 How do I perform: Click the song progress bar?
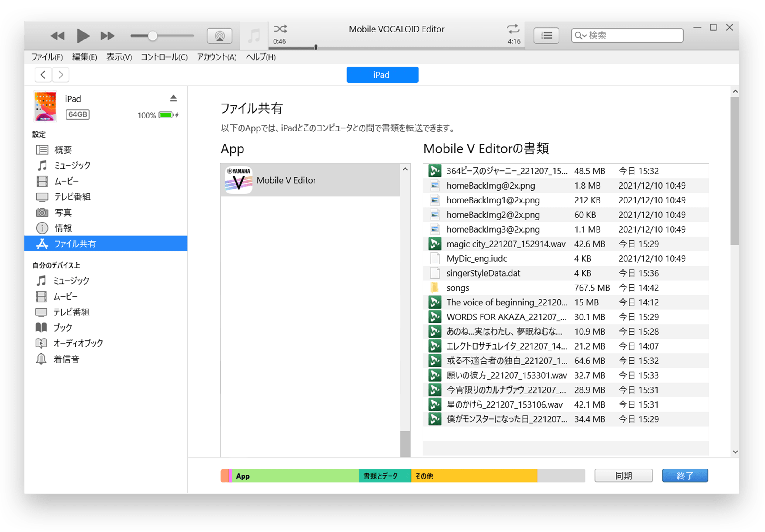(x=396, y=48)
